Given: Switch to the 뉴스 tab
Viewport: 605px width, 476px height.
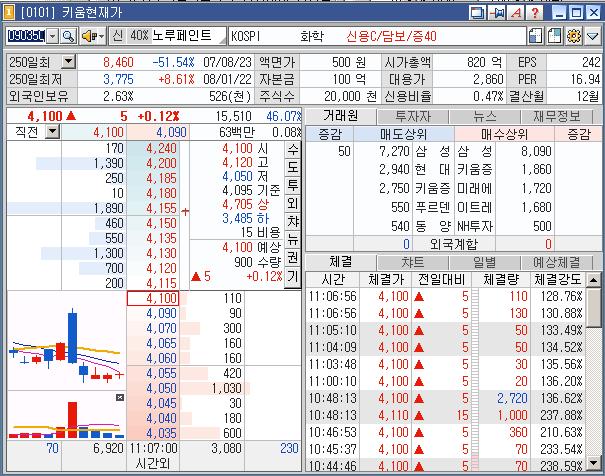Looking at the screenshot, I should 485,116.
